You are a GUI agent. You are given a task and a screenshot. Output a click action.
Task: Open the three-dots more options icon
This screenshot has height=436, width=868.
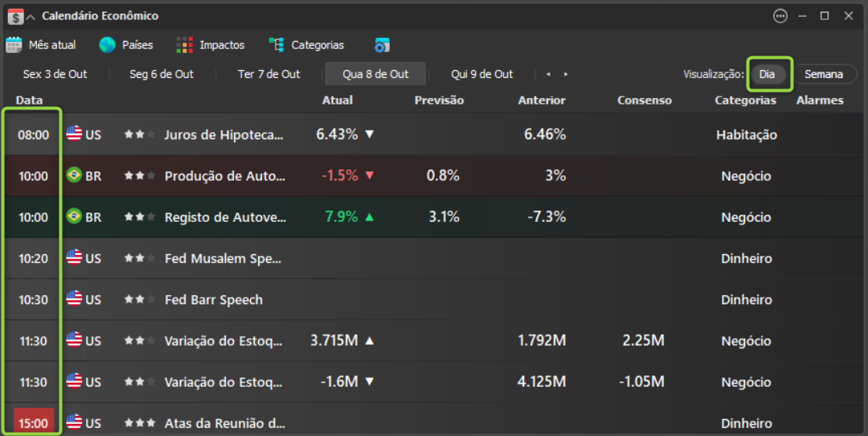pos(780,16)
